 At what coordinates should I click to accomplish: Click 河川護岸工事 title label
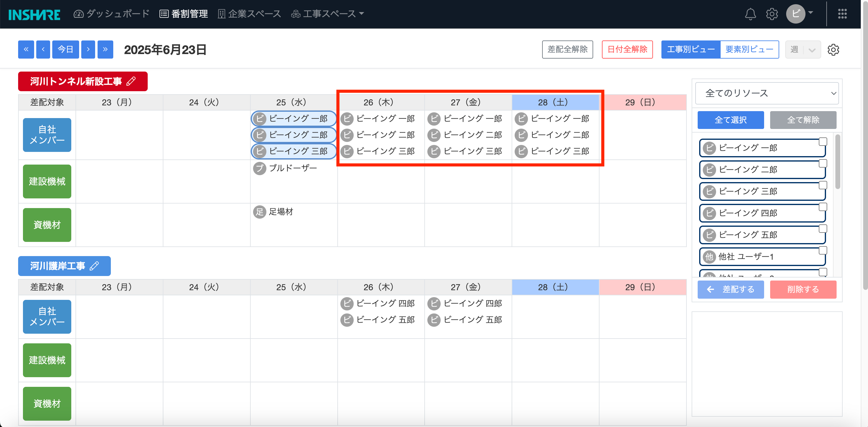[58, 266]
